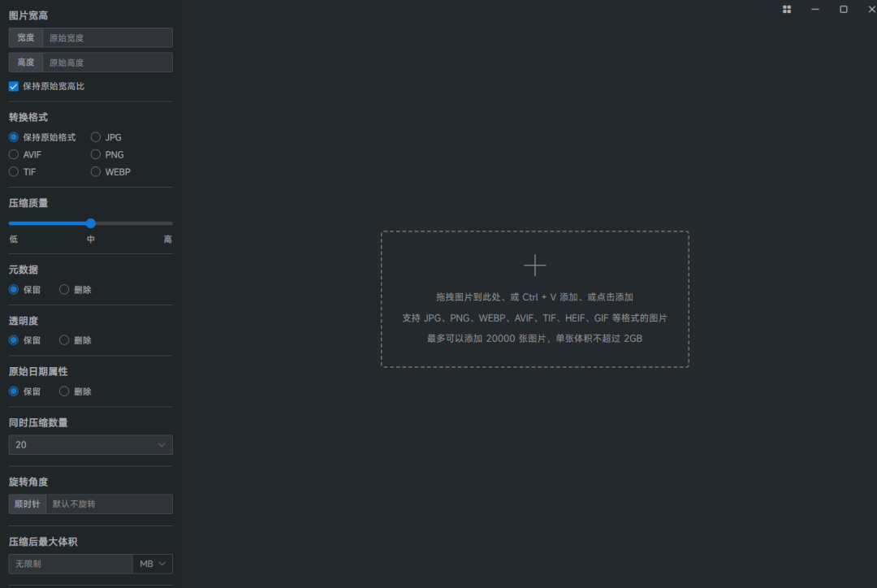
Task: Click the 压缩后最大体积 heading
Action: (x=43, y=542)
